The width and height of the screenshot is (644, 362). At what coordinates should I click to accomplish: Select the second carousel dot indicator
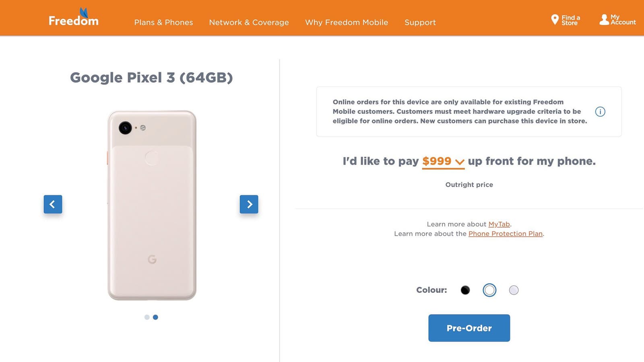click(155, 317)
